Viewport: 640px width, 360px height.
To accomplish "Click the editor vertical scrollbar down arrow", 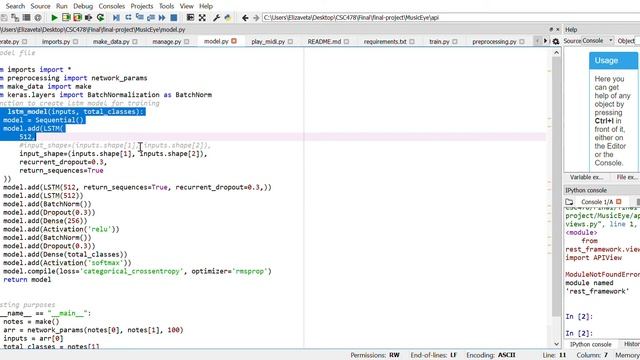I will point(556,344).
